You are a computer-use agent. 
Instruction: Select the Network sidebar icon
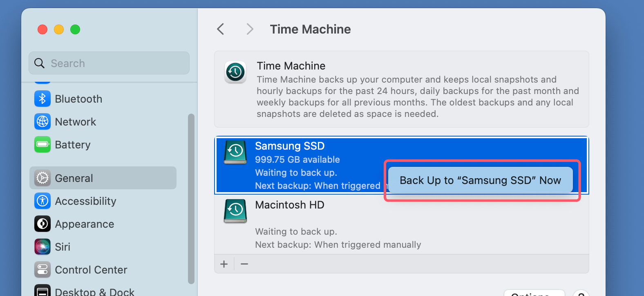pyautogui.click(x=42, y=121)
